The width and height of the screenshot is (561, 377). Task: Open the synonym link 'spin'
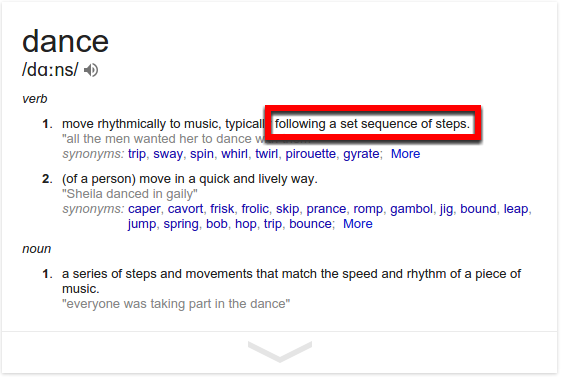coord(202,154)
